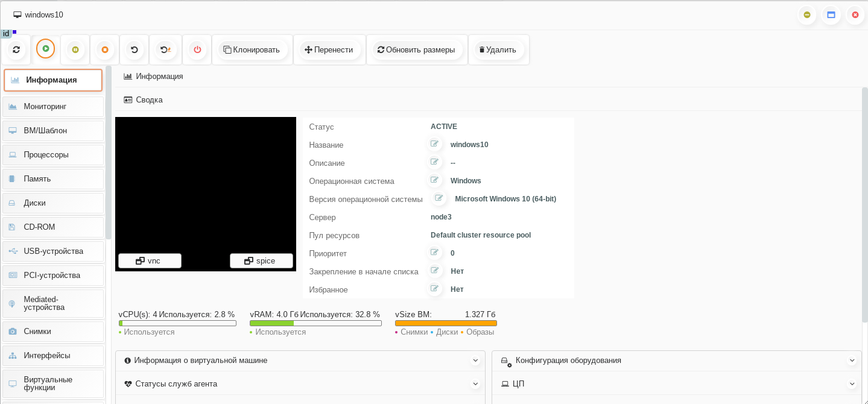
Task: Click the red power off icon
Action: point(197,49)
